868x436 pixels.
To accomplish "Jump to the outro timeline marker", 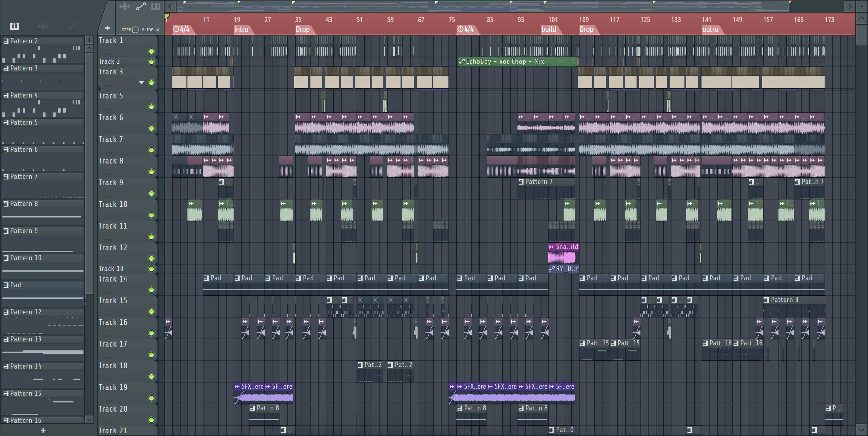I will pos(710,29).
